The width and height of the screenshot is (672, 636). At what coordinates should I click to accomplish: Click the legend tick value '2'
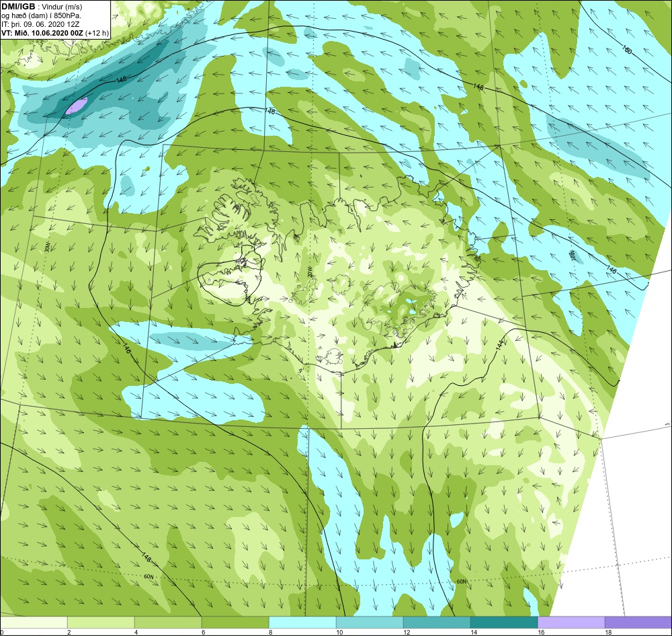[x=69, y=632]
